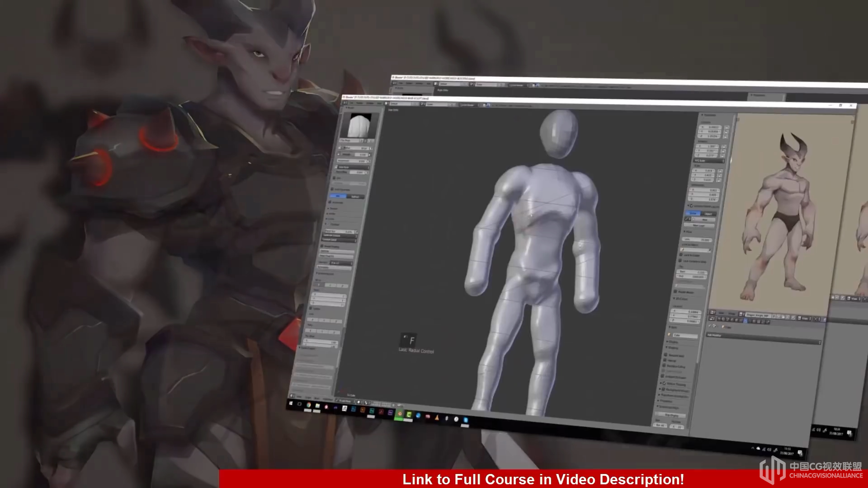868x488 pixels.
Task: Adjust the Autosmooth slider
Action: coord(352,161)
